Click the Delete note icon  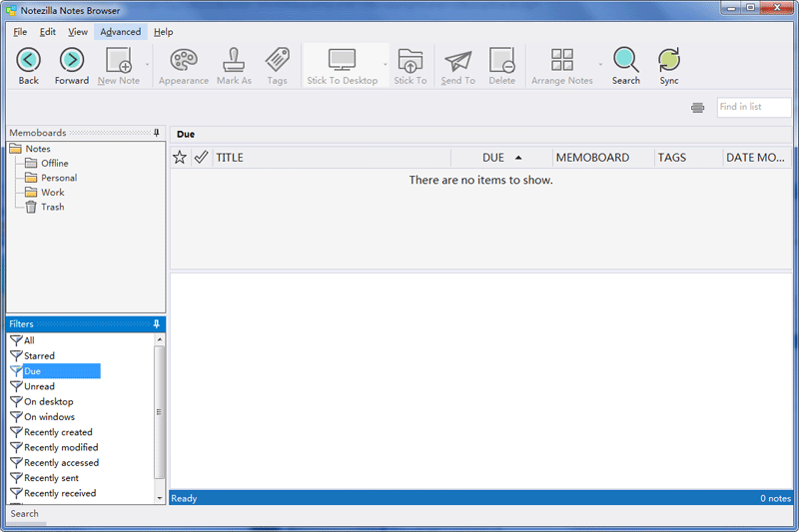coord(502,60)
